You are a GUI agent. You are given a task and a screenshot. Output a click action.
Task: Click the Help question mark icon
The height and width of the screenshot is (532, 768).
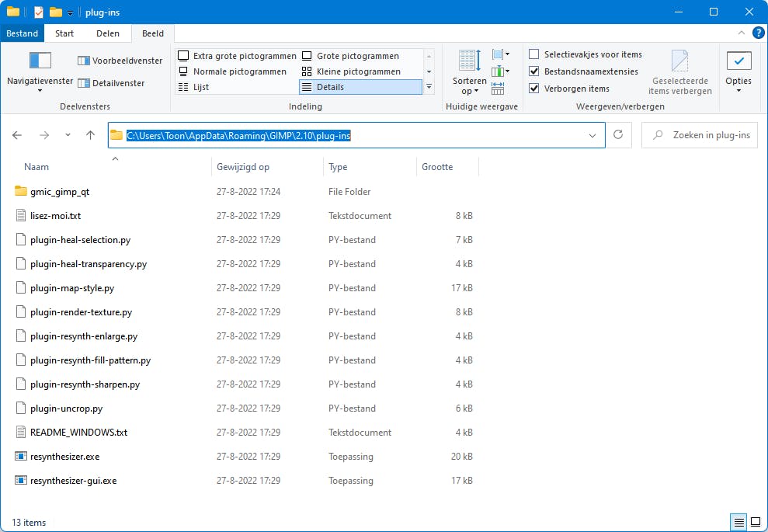click(x=758, y=33)
